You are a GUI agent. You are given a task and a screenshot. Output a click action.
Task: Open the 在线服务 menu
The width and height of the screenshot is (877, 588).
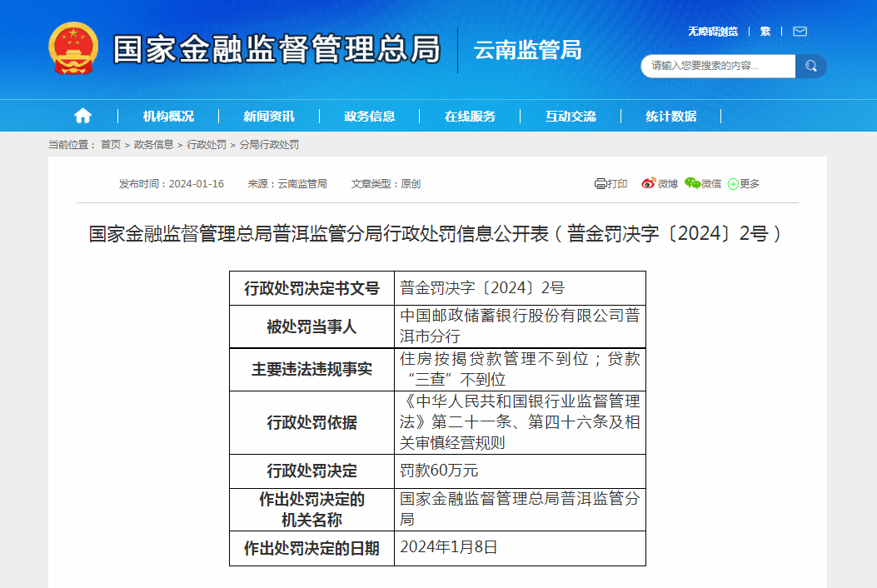click(x=470, y=117)
